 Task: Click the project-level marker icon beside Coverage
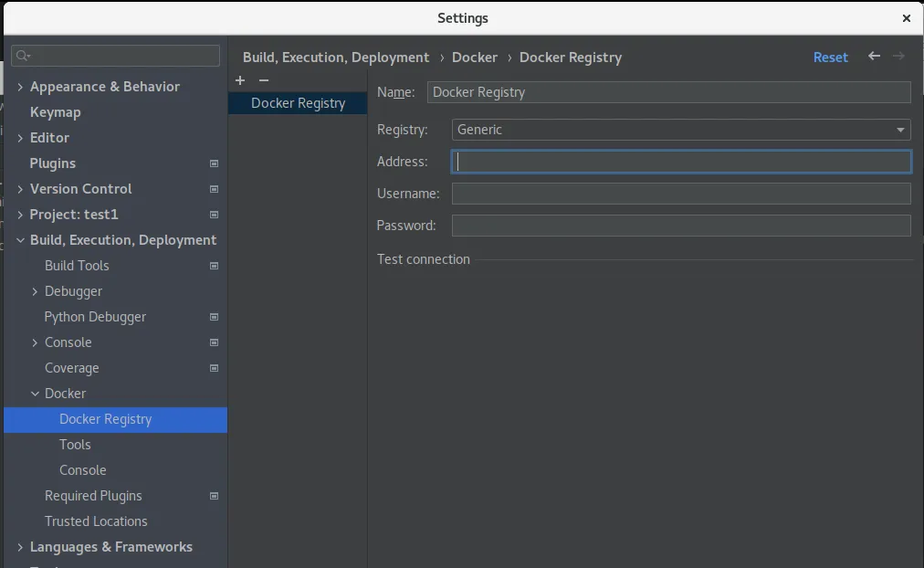[x=215, y=368]
